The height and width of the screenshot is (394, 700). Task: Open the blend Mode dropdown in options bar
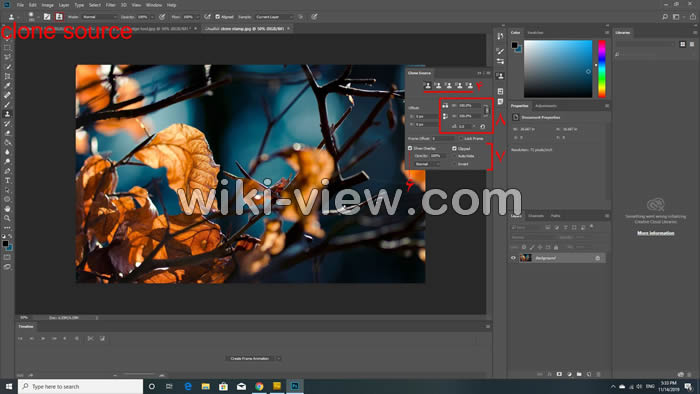(99, 17)
